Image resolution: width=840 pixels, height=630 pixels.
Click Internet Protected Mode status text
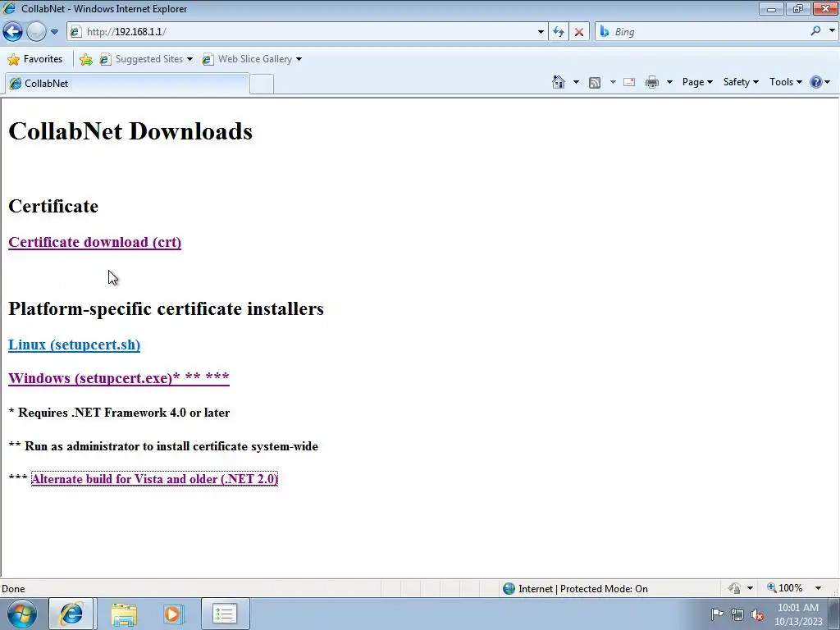tap(583, 589)
